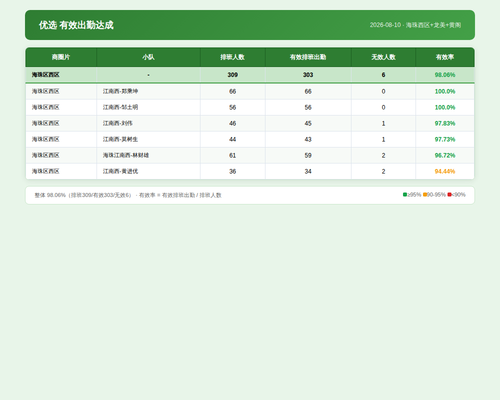500x400 pixels.
Task: Click the 无效人数 2 in the 94.44% row
Action: tap(383, 171)
